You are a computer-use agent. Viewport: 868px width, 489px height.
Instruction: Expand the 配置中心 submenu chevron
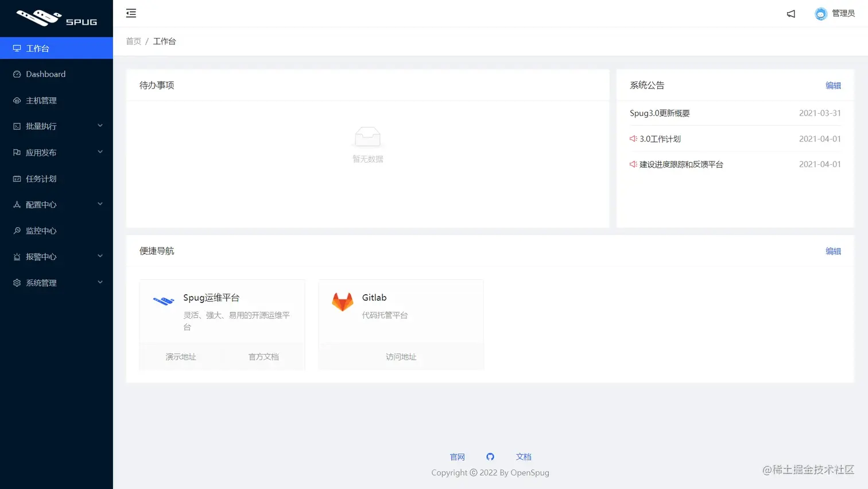(x=100, y=204)
